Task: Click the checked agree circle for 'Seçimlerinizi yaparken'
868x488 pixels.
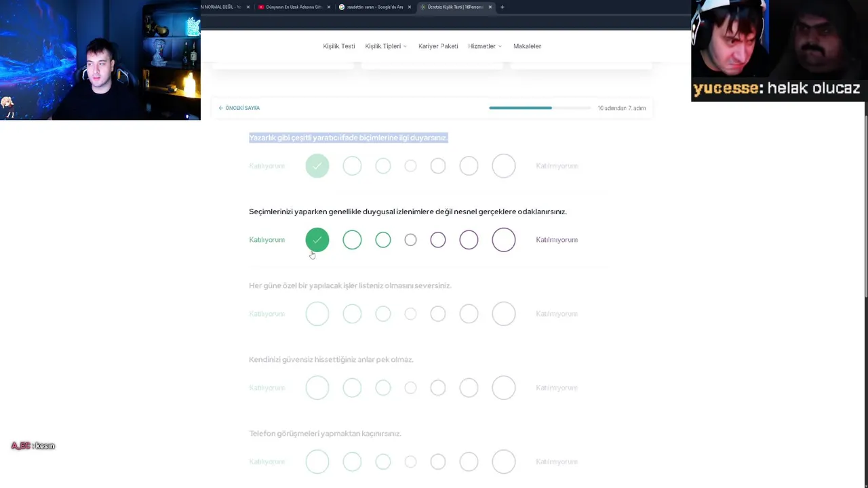Action: pyautogui.click(x=317, y=240)
